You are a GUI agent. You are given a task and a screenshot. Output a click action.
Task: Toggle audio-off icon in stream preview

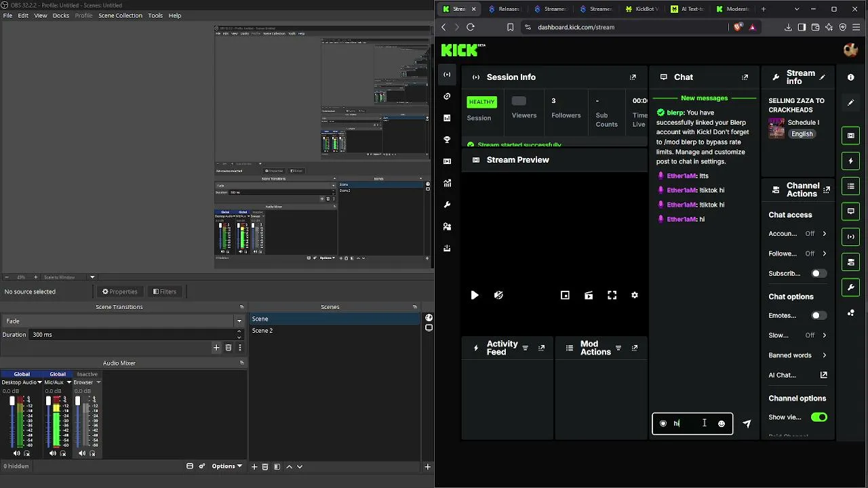point(498,296)
